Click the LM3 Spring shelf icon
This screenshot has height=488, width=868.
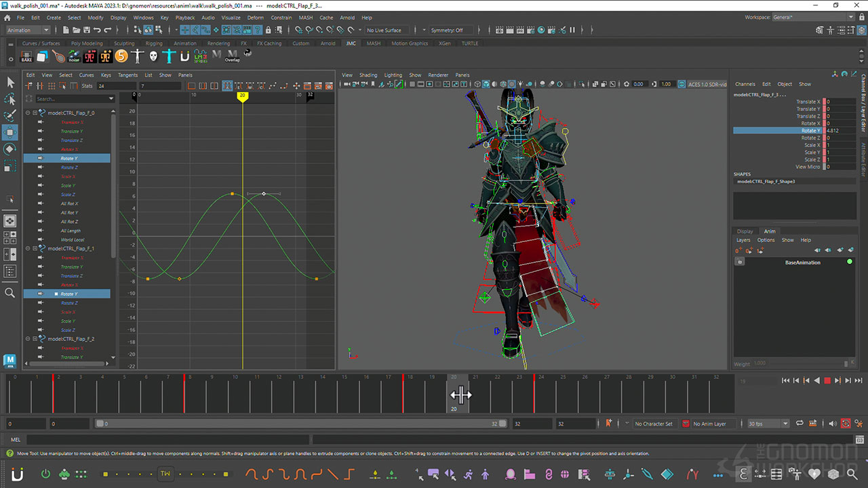tap(200, 56)
